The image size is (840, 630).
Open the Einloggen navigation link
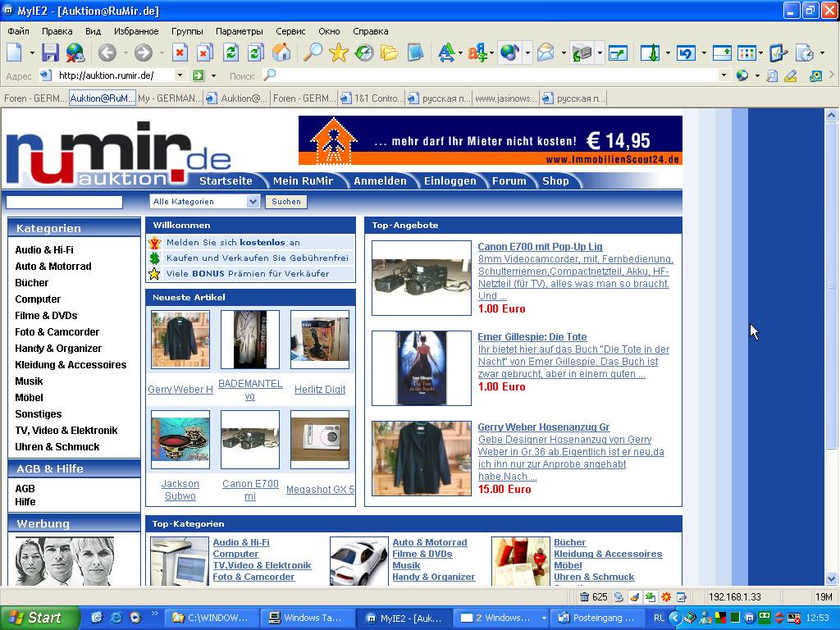click(x=450, y=181)
